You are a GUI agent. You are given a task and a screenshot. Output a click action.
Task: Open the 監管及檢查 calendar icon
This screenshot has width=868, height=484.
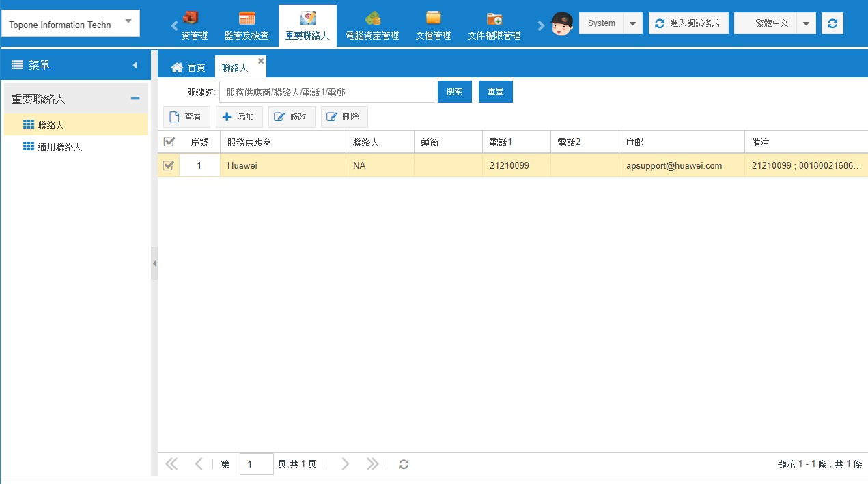pyautogui.click(x=247, y=18)
